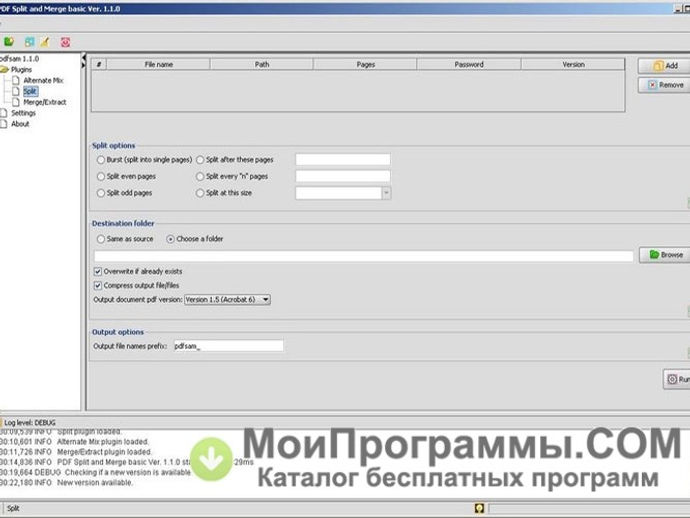Select the Choose a folder radio button
Image resolution: width=690 pixels, height=518 pixels.
point(170,239)
